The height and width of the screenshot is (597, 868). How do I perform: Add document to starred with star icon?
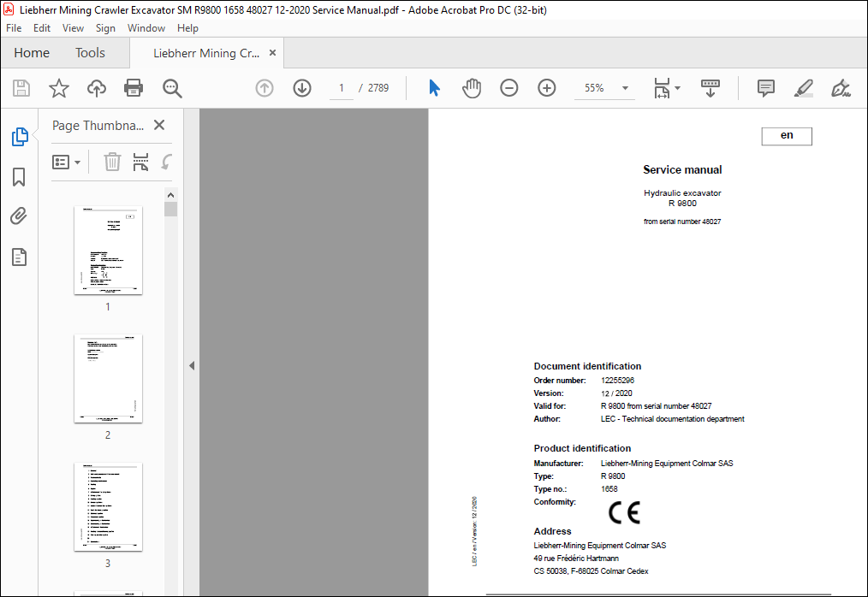click(x=59, y=88)
